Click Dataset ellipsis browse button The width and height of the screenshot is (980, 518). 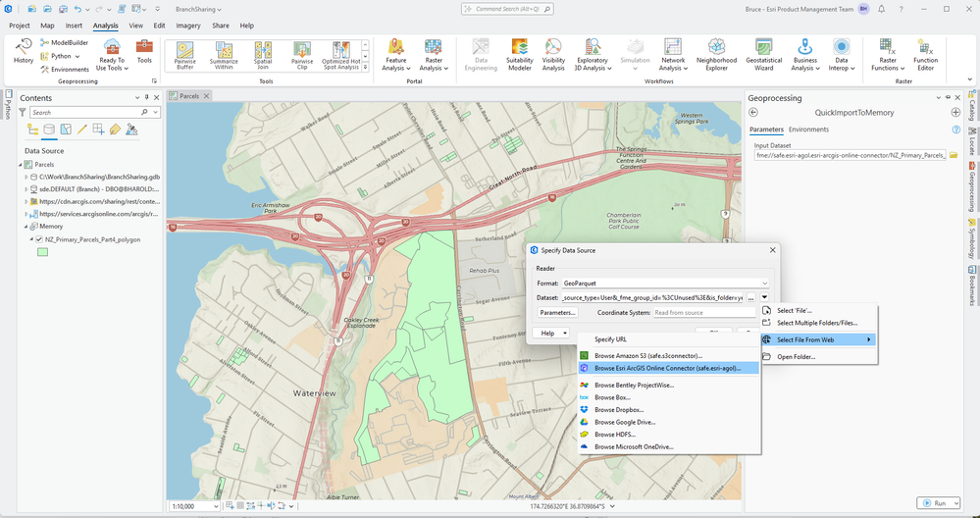751,297
